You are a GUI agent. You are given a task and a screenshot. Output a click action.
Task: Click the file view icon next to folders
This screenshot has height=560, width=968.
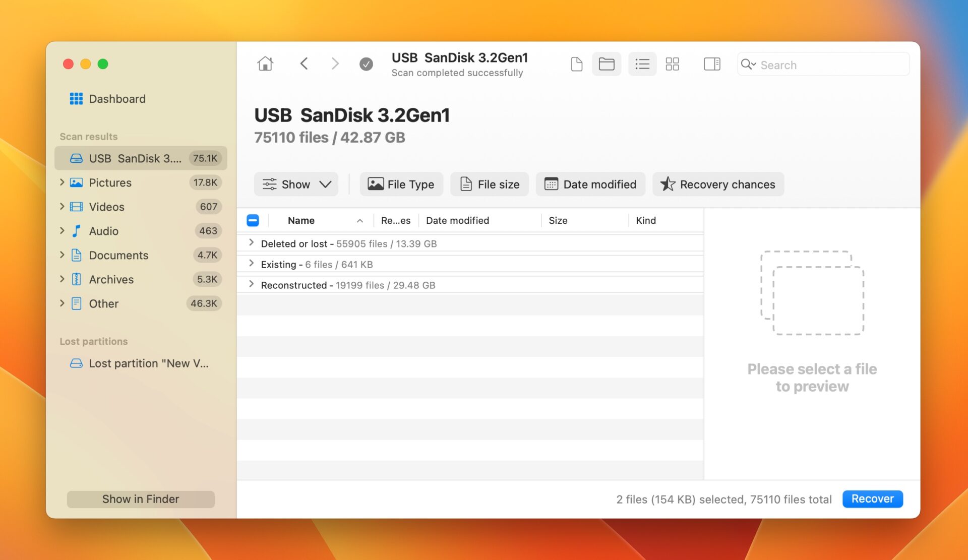coord(576,64)
